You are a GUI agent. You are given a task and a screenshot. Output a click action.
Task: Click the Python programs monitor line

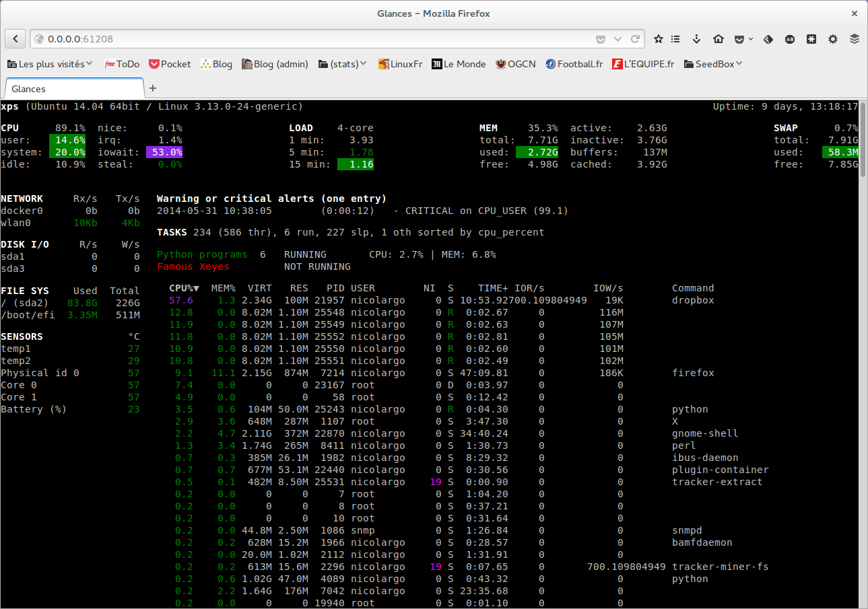pos(327,254)
